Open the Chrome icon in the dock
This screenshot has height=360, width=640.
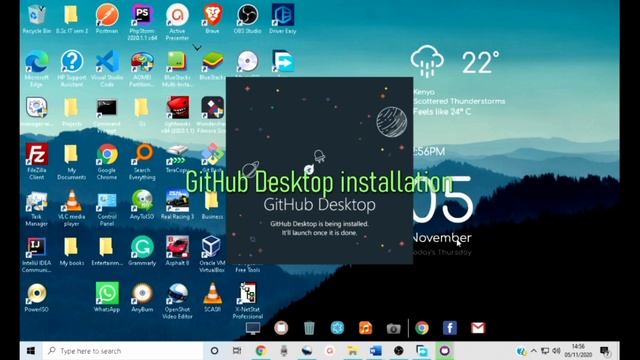pos(422,328)
